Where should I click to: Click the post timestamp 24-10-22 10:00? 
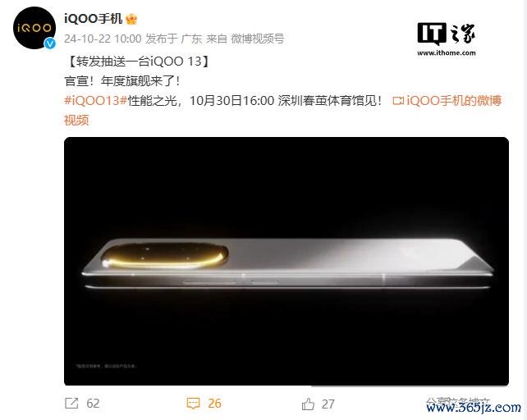pos(103,39)
